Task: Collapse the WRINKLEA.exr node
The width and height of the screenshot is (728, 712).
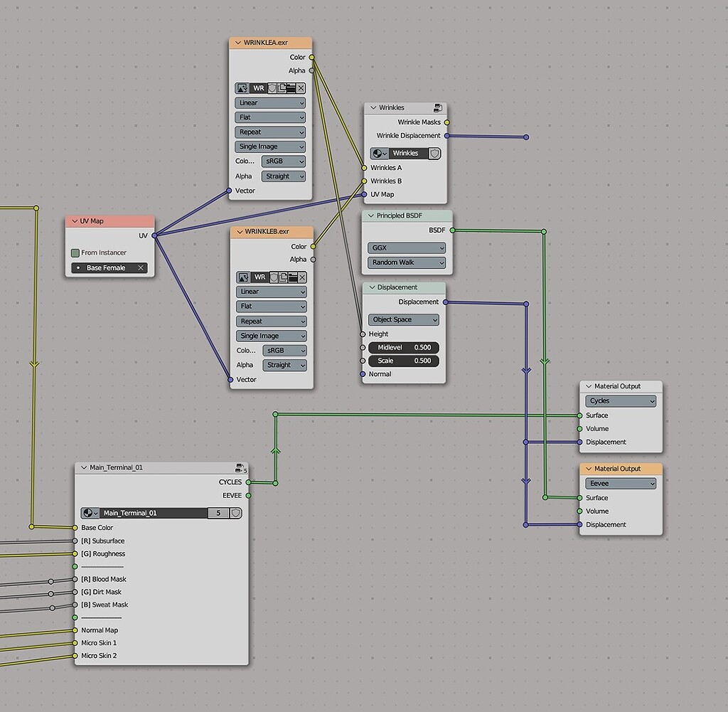Action: 237,43
